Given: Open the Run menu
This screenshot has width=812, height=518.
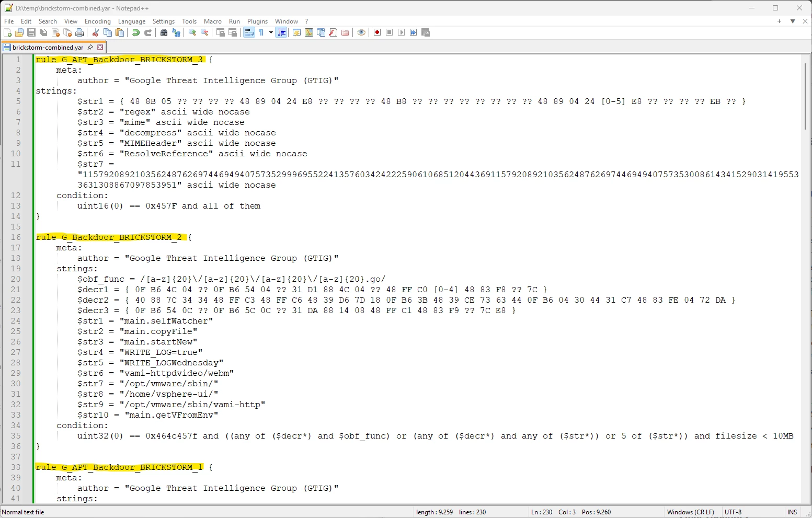Looking at the screenshot, I should 234,21.
